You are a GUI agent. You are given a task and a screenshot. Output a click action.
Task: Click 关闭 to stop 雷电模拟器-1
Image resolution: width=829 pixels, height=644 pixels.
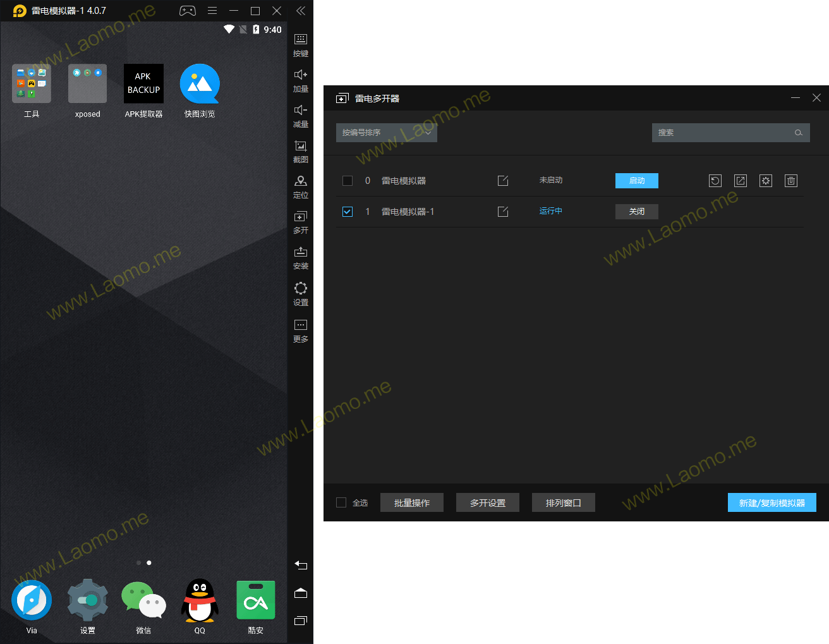637,212
